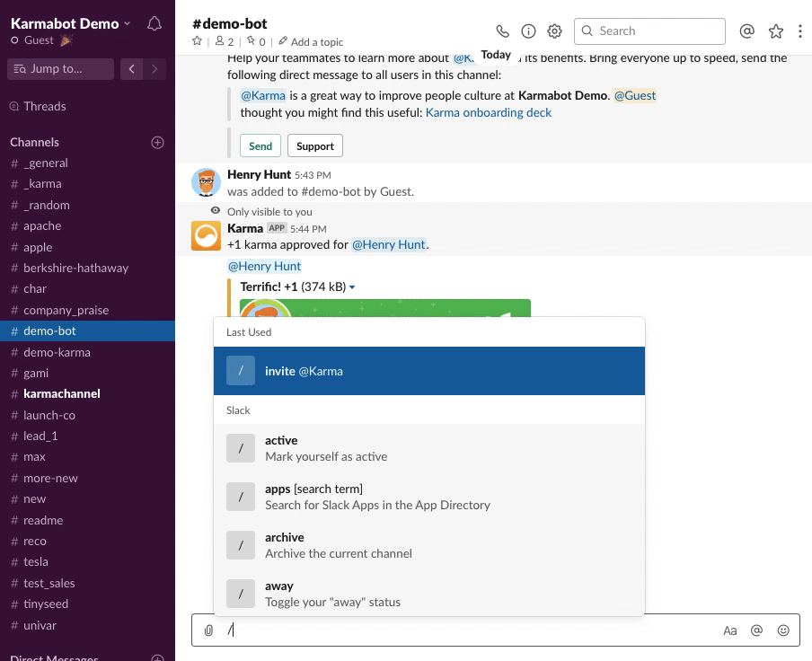The width and height of the screenshot is (812, 661).
Task: Show channel details info icon
Action: point(528,31)
